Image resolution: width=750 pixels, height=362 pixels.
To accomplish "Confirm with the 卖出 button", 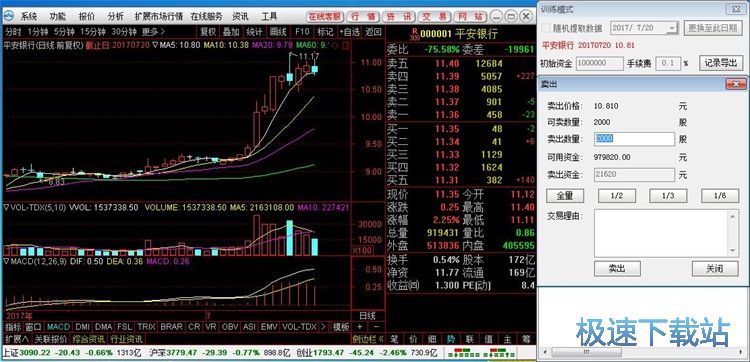I will [x=617, y=268].
